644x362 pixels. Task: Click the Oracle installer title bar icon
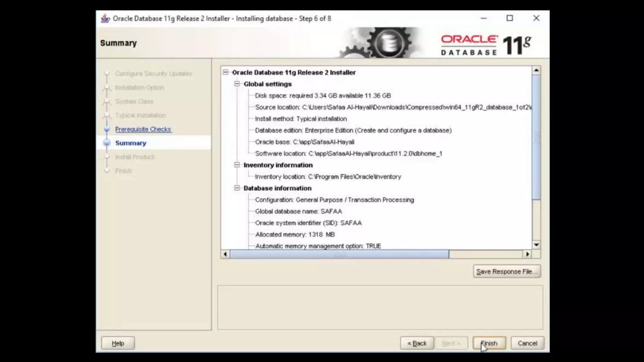point(105,19)
